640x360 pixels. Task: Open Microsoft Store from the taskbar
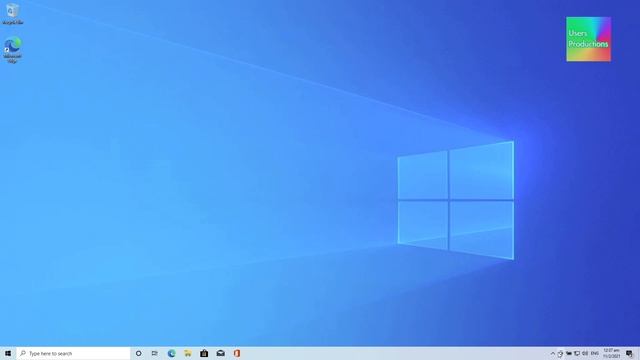pos(204,353)
